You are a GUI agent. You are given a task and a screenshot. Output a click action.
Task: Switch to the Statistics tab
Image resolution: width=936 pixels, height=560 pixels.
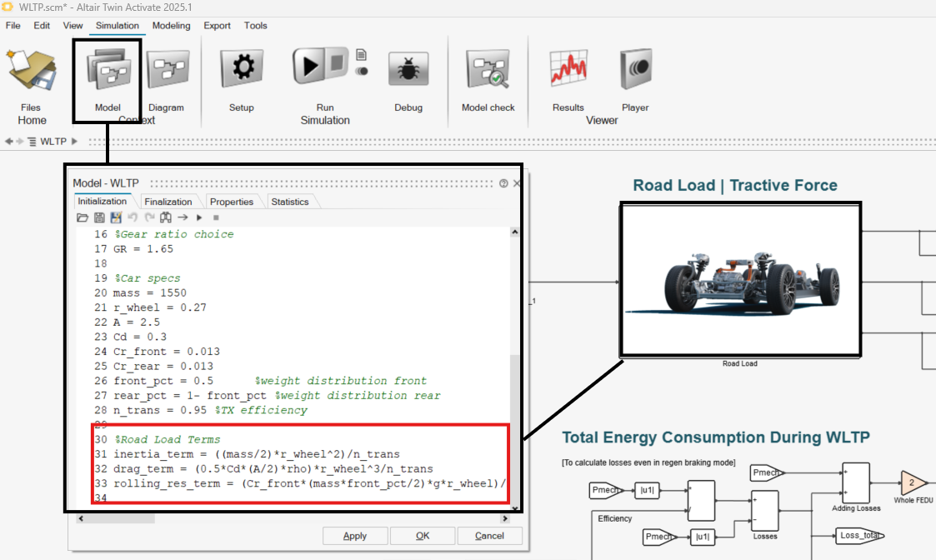(290, 202)
